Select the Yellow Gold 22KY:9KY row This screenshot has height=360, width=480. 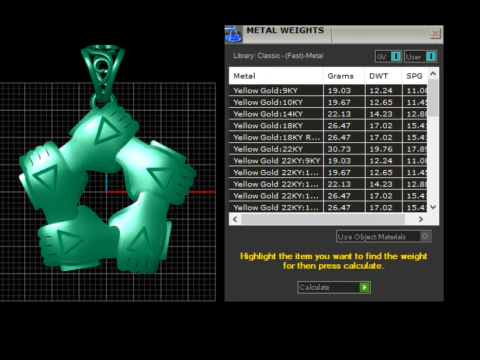[328, 161]
